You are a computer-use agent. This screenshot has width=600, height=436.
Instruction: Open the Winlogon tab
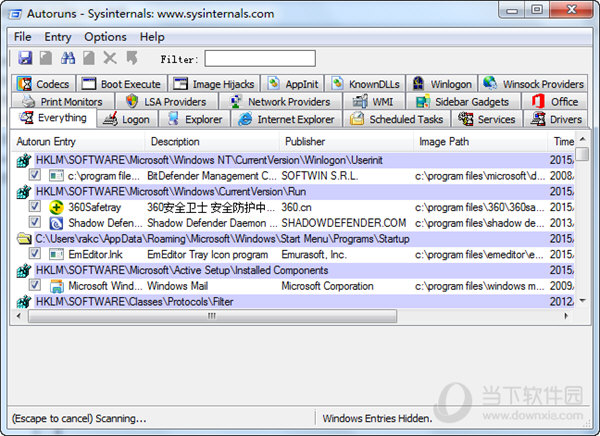coord(442,83)
